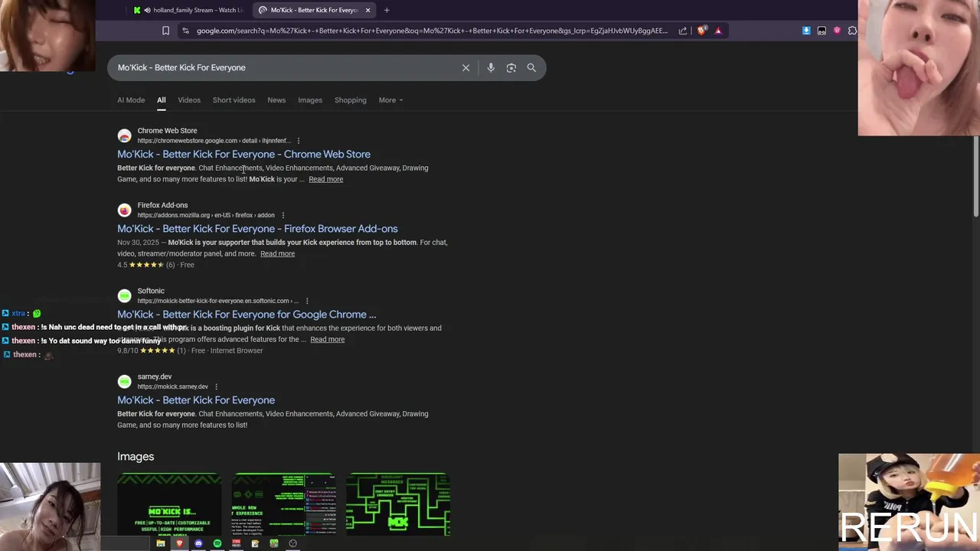
Task: Clear the search box text
Action: tap(465, 67)
